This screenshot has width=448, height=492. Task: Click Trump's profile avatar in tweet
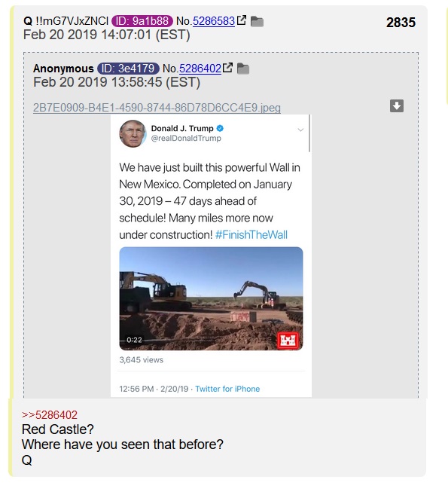[x=133, y=133]
